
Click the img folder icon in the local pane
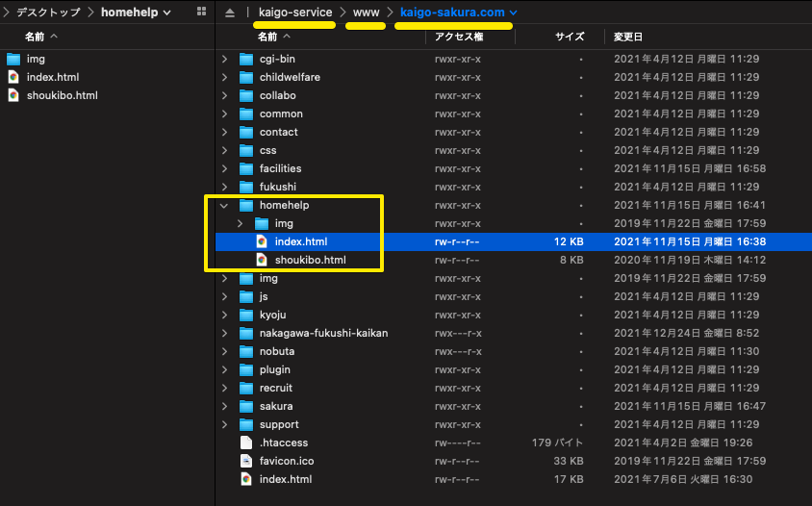pyautogui.click(x=13, y=59)
